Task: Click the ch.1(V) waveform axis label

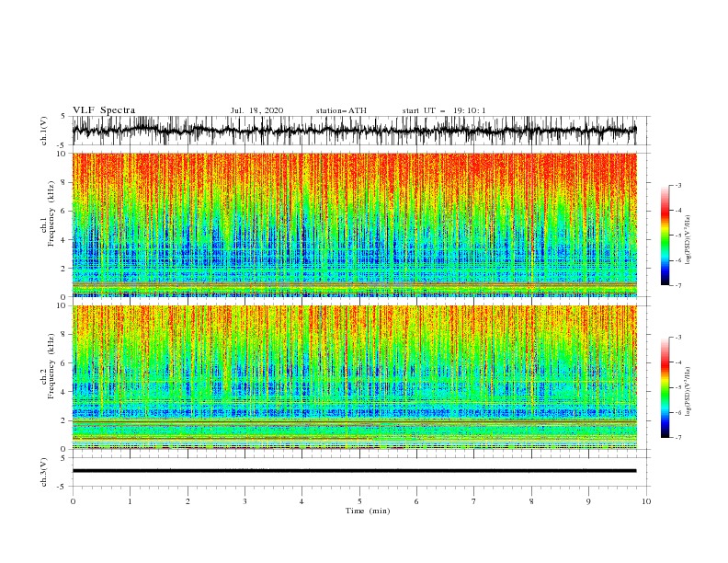Action: coord(44,131)
